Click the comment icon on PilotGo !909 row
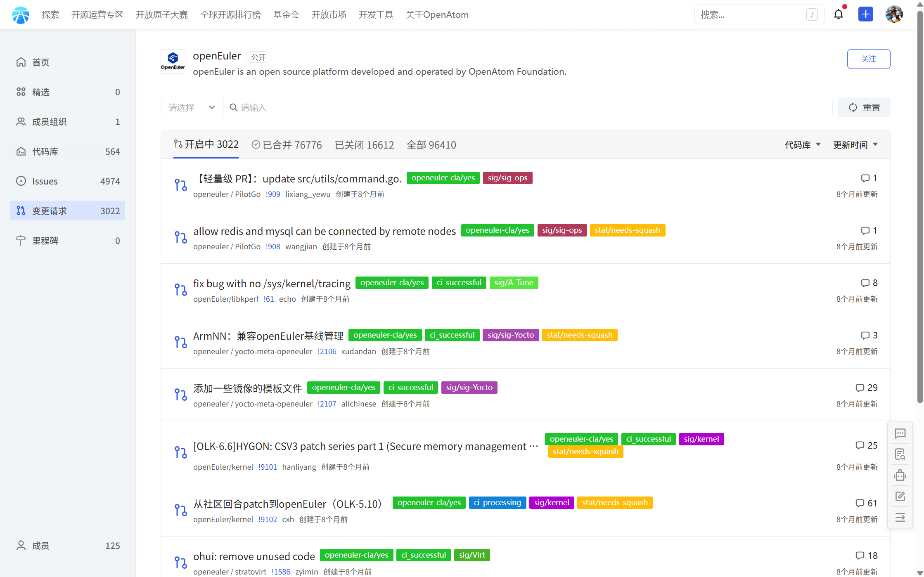Image resolution: width=924 pixels, height=577 pixels. pos(865,178)
